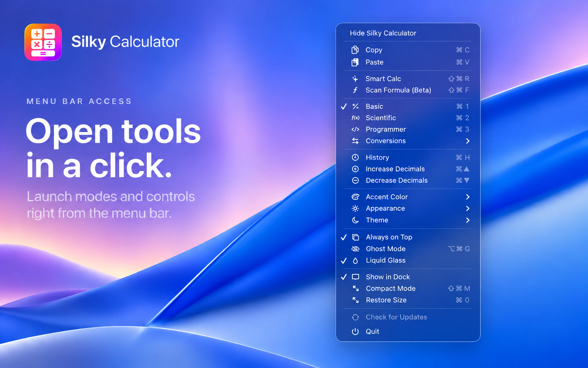The width and height of the screenshot is (588, 368).
Task: Select Check for Updates entry
Action: (x=408, y=317)
